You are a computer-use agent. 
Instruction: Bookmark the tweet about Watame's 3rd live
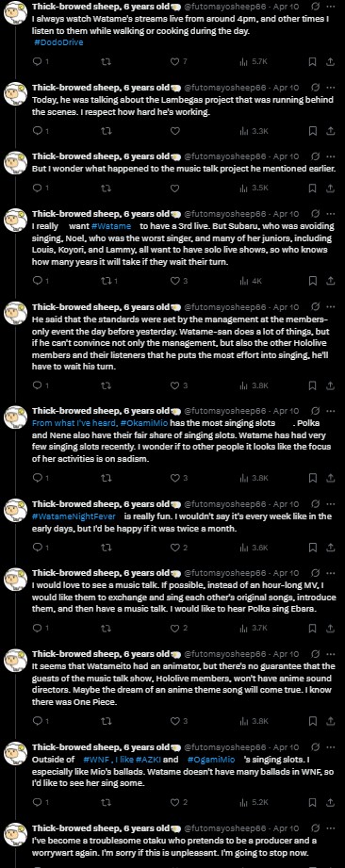pos(313,281)
